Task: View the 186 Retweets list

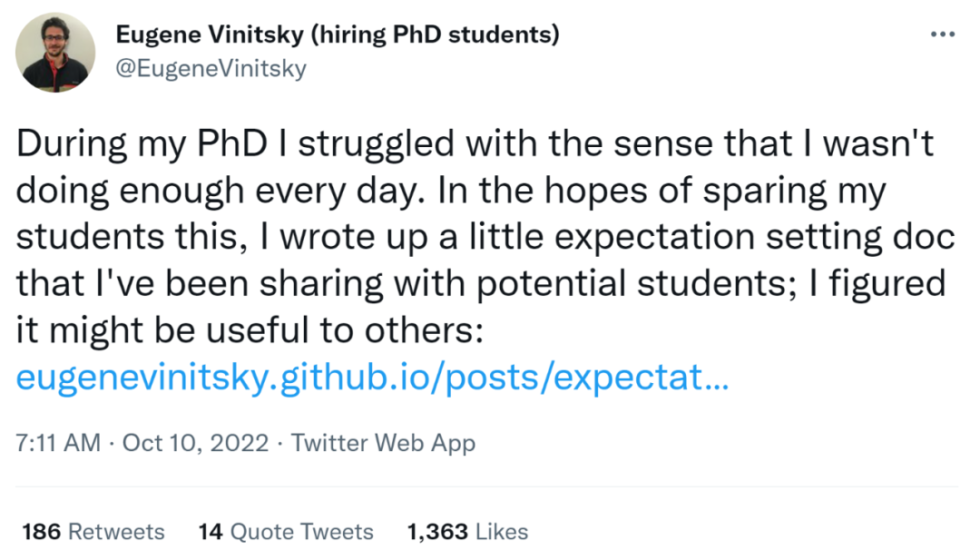Action: pyautogui.click(x=93, y=531)
